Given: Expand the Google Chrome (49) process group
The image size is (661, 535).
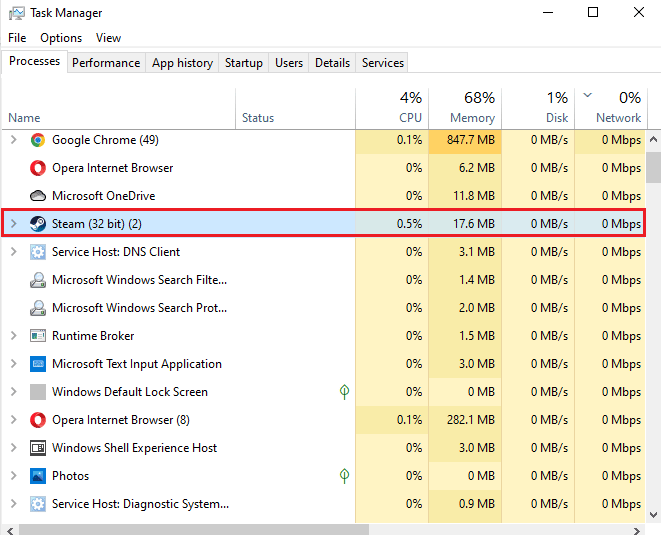Looking at the screenshot, I should (x=13, y=140).
